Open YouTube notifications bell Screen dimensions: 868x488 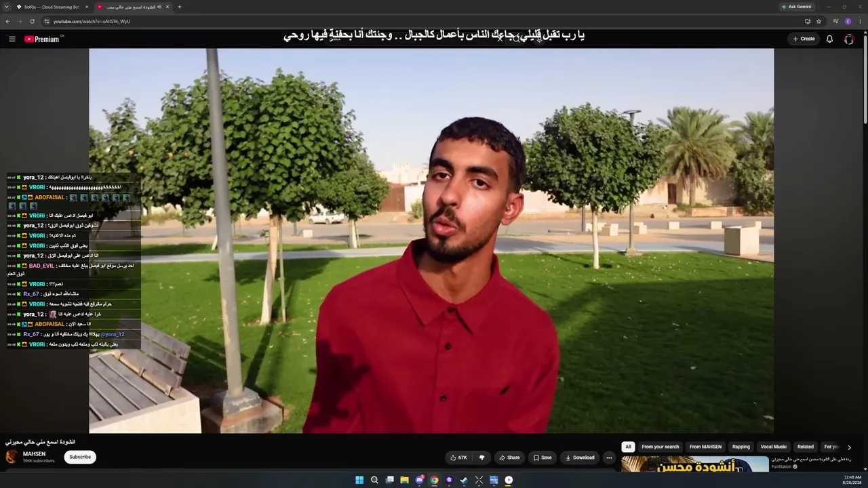[829, 39]
